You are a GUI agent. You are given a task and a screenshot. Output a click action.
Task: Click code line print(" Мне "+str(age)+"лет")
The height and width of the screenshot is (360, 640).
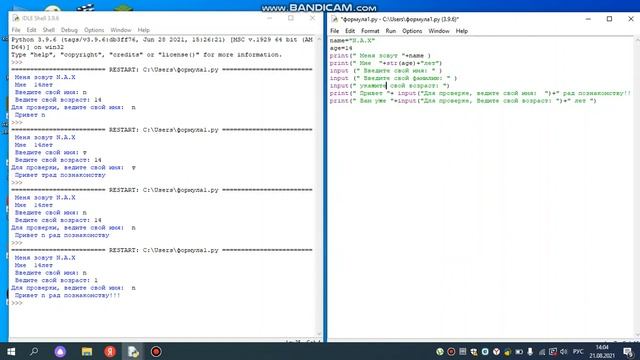386,63
